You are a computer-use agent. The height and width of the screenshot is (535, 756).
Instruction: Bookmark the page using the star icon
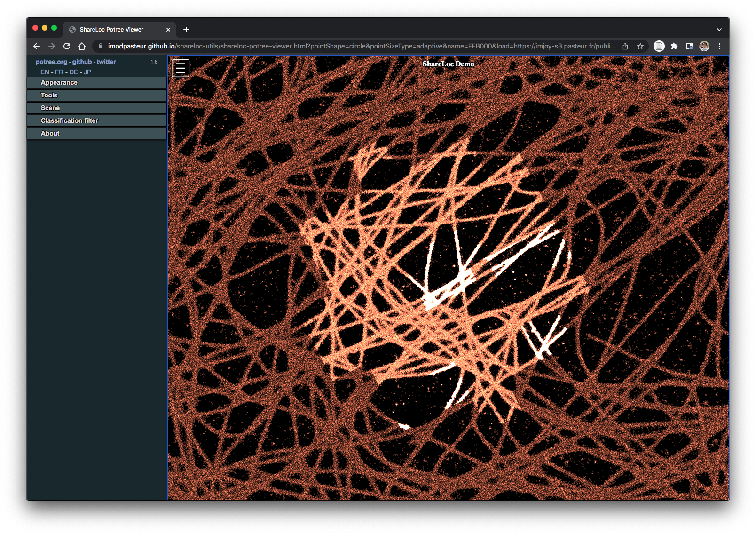640,46
